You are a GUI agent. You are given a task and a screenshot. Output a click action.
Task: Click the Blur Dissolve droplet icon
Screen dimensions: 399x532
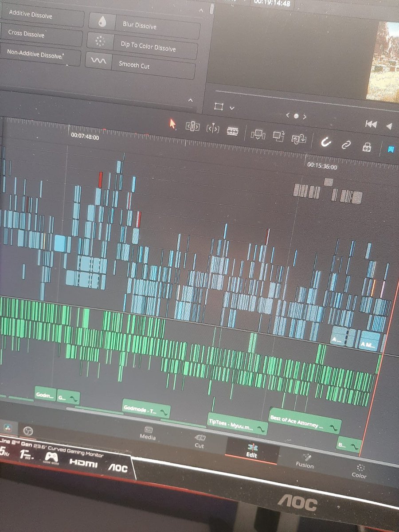point(102,21)
